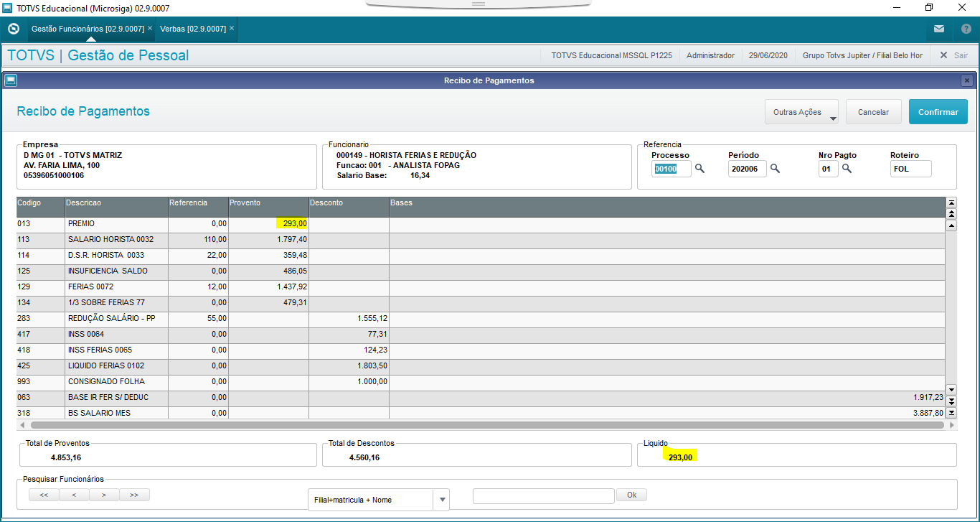This screenshot has height=522, width=980.
Task: Click the Ok search button
Action: click(x=631, y=495)
